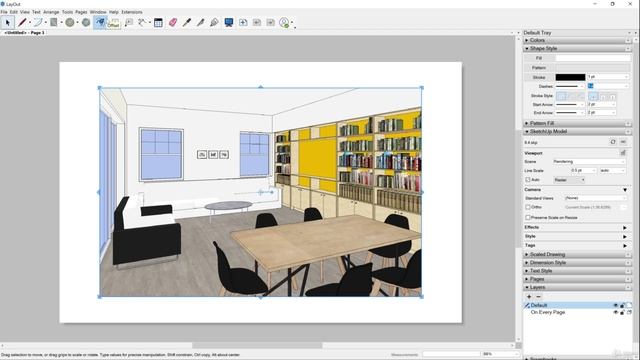Viewport: 640px width, 360px height.
Task: Activate the Offset tool
Action: point(100,22)
